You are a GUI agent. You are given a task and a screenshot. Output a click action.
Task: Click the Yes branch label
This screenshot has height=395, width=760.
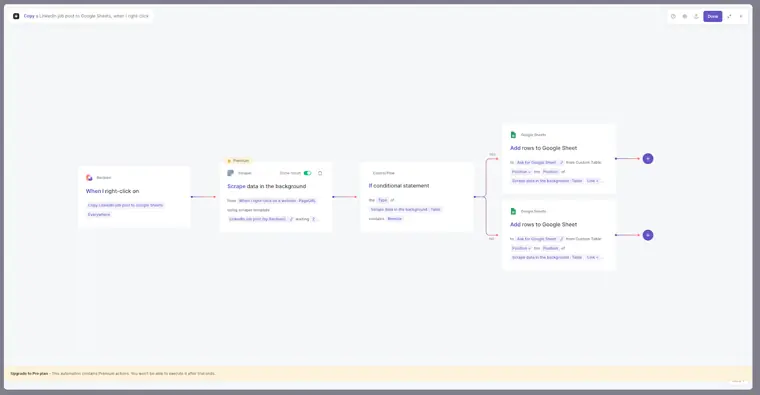click(492, 155)
